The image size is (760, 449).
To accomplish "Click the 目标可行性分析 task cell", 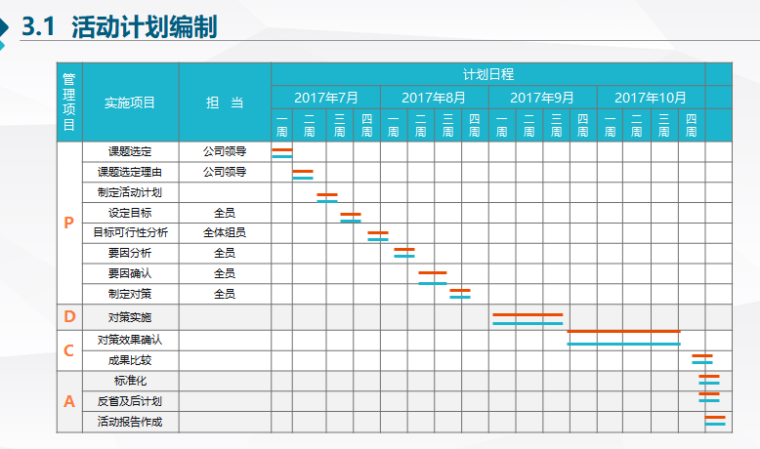I will tap(130, 233).
